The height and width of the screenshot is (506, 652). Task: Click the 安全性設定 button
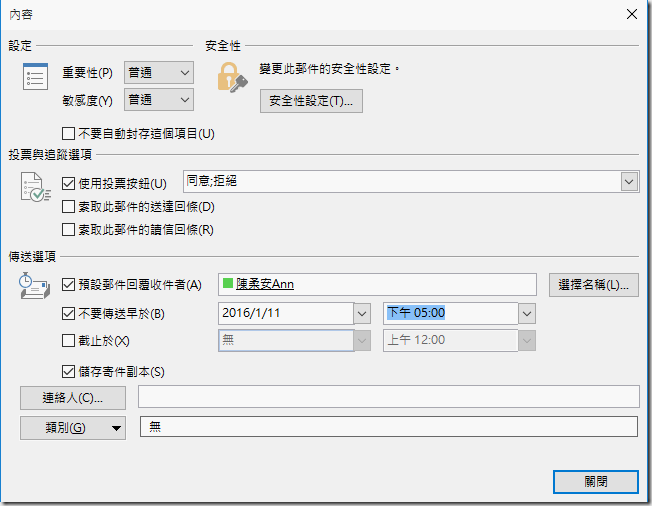point(311,101)
